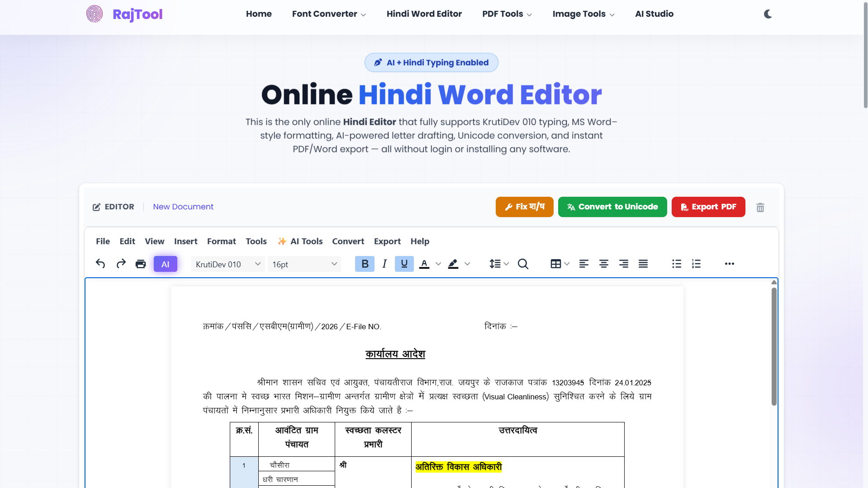This screenshot has width=868, height=488.
Task: Open the line height dropdown
Action: tap(499, 264)
